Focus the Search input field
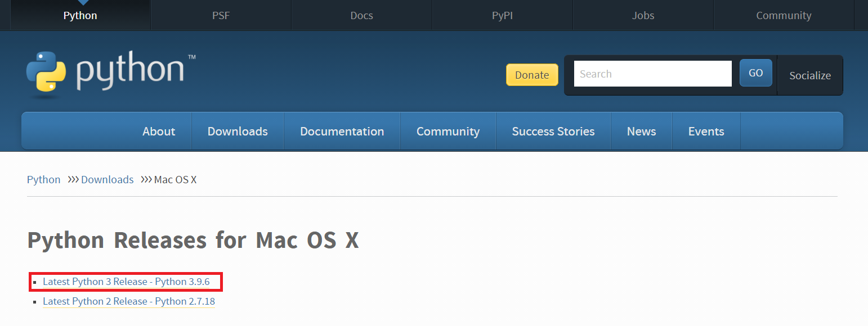 click(x=653, y=74)
